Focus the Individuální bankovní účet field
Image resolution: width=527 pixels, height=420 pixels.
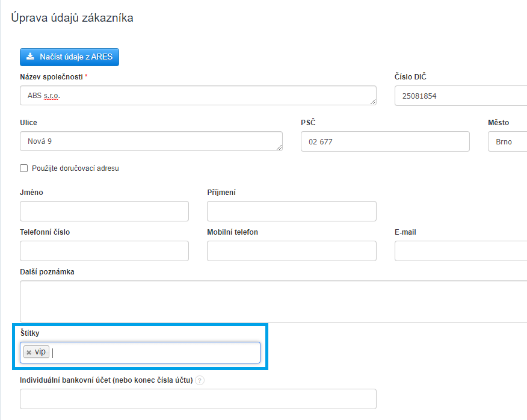point(198,399)
